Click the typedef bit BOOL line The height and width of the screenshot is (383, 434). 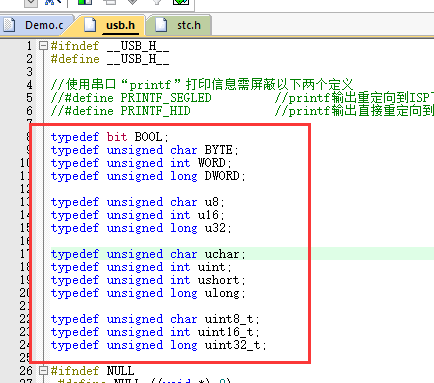pos(110,137)
